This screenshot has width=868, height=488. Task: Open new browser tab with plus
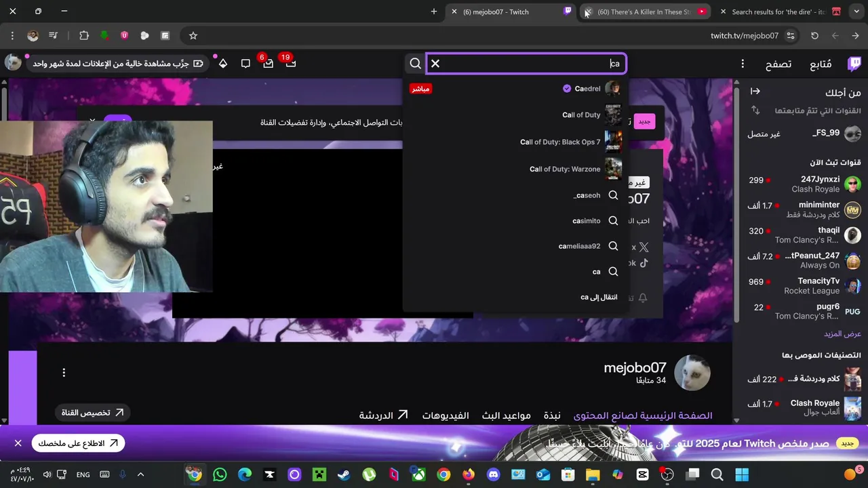tap(434, 12)
